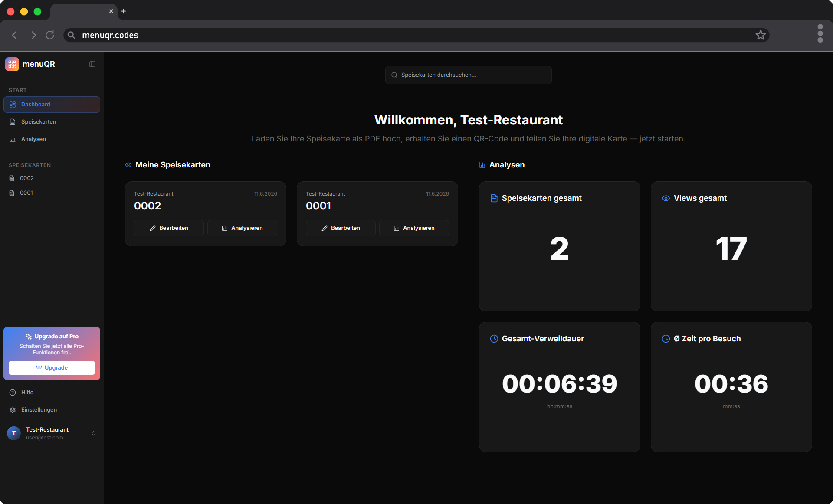Click the Views gesamt value 17
This screenshot has height=504, width=833.
pos(731,249)
